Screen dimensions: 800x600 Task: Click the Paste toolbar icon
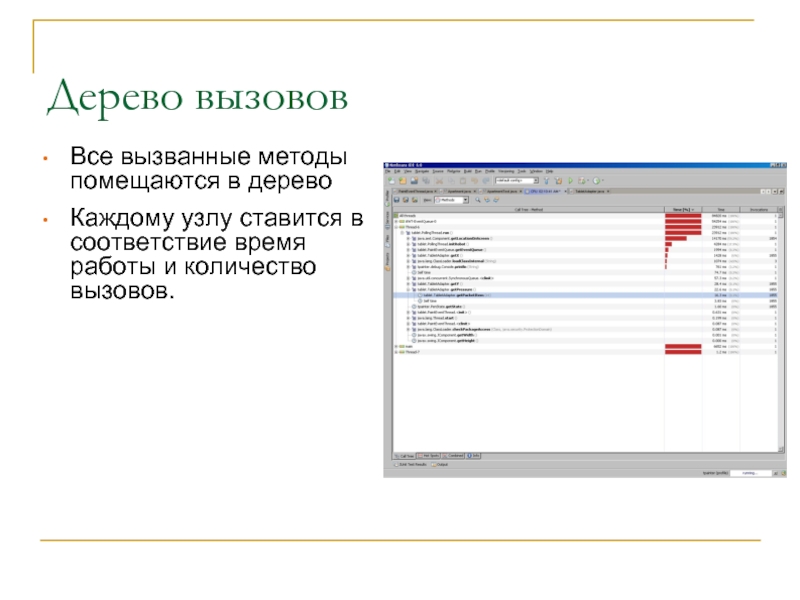(x=463, y=181)
